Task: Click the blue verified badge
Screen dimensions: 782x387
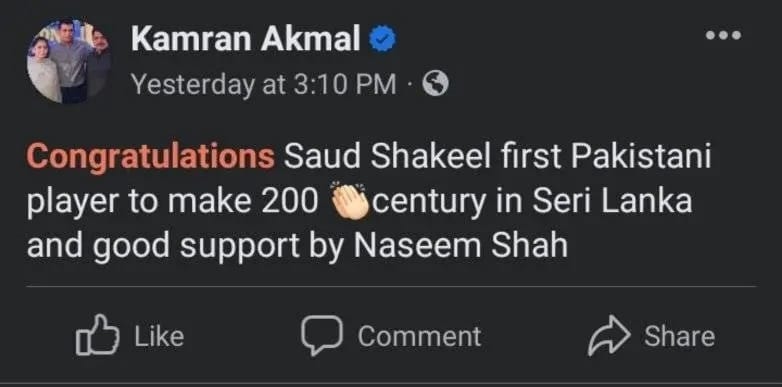Action: click(x=383, y=39)
